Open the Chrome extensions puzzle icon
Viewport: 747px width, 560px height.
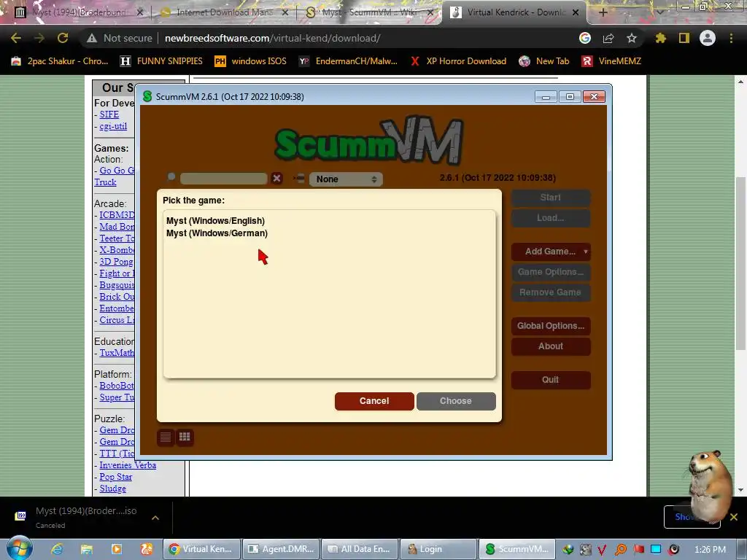660,38
